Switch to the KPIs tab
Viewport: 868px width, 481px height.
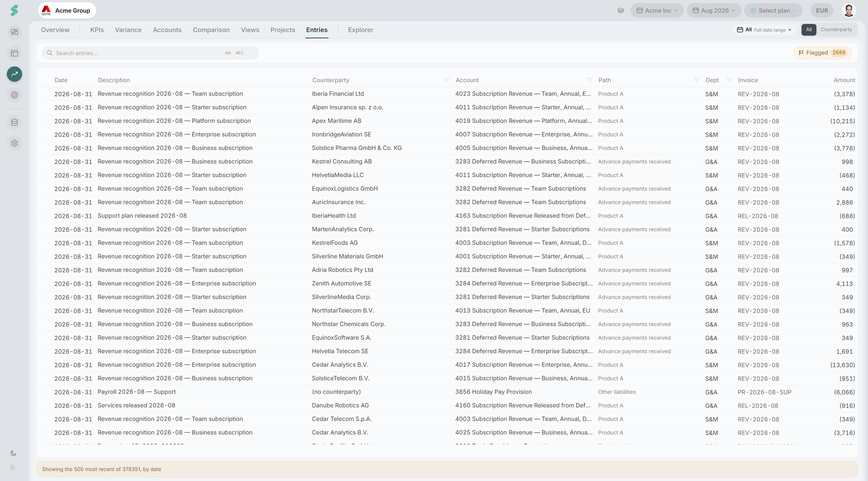tap(97, 30)
